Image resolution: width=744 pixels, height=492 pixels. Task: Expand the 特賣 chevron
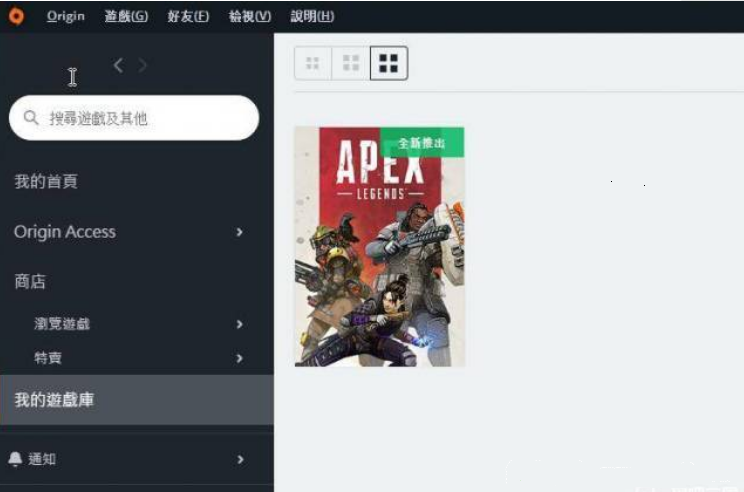pos(240,358)
